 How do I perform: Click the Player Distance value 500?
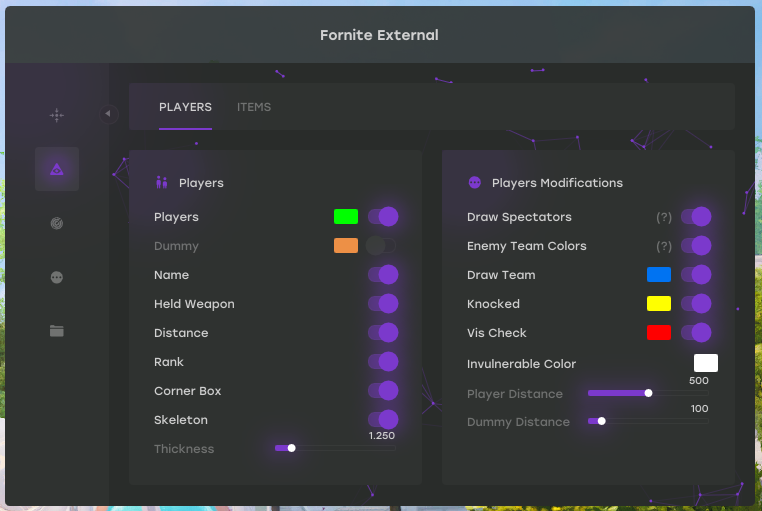tap(699, 381)
